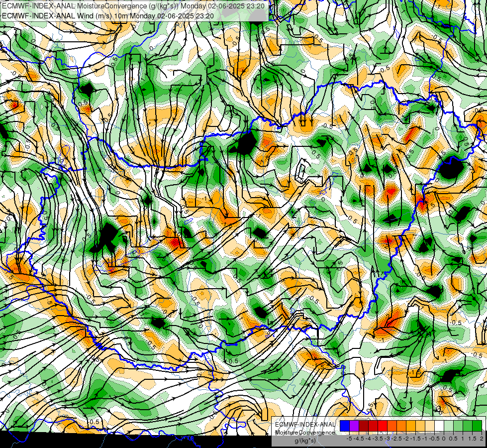Click the legend unit g/(kg*s)

(305, 441)
